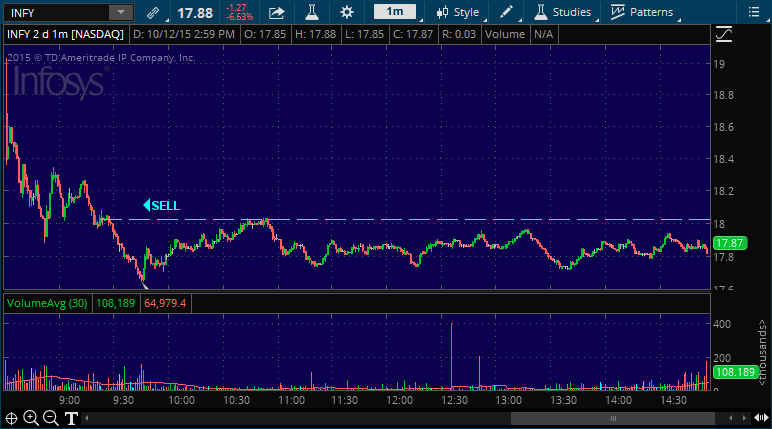772x429 pixels.
Task: Click the chart line toggle icon above price axis
Action: coord(724,34)
